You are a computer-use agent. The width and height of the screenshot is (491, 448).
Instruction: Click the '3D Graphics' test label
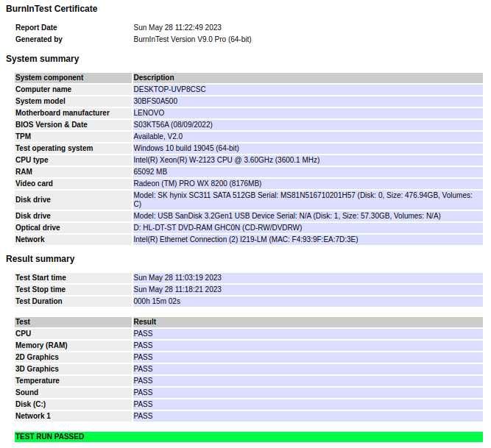pyautogui.click(x=37, y=369)
